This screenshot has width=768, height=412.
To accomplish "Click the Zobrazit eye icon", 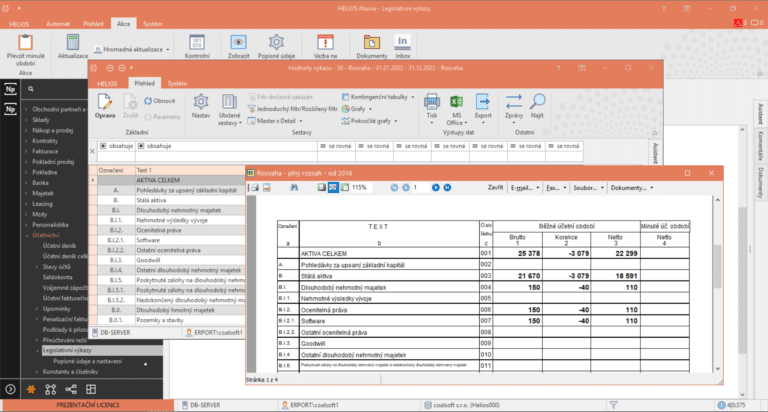I will pos(238,42).
